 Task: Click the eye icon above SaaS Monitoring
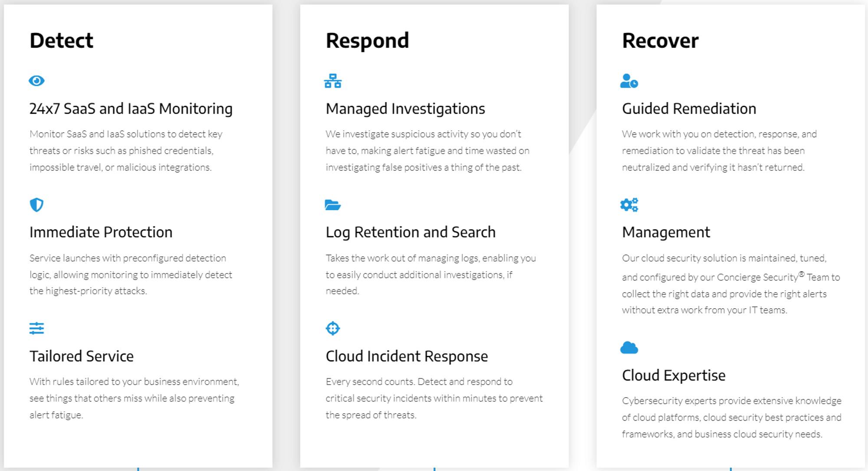pos(36,81)
